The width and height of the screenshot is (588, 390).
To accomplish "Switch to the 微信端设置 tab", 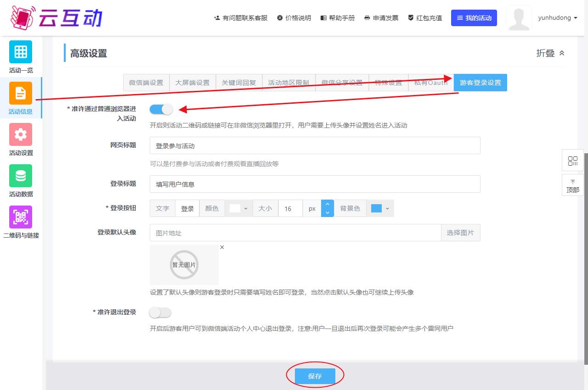I will click(146, 83).
